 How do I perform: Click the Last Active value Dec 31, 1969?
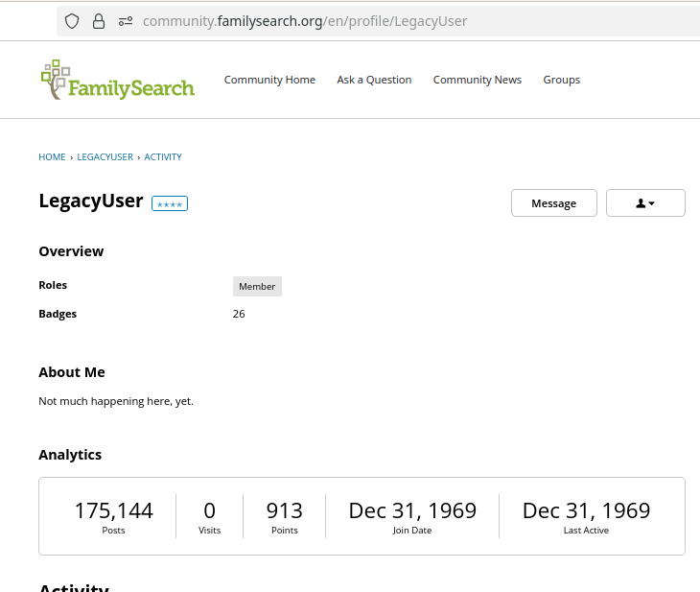[586, 510]
